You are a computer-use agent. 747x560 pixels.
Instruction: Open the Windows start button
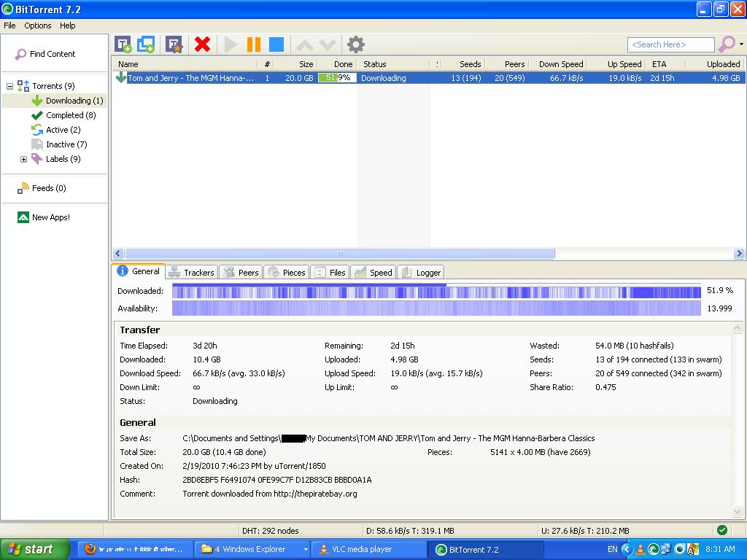click(35, 550)
